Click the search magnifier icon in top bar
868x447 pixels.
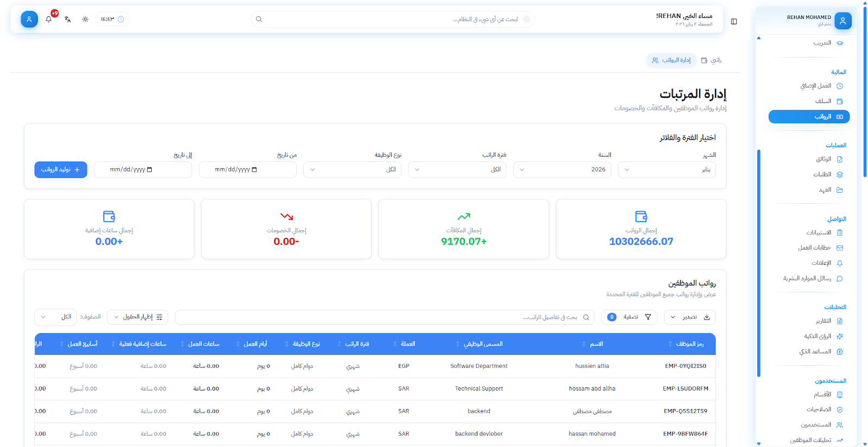pos(259,20)
